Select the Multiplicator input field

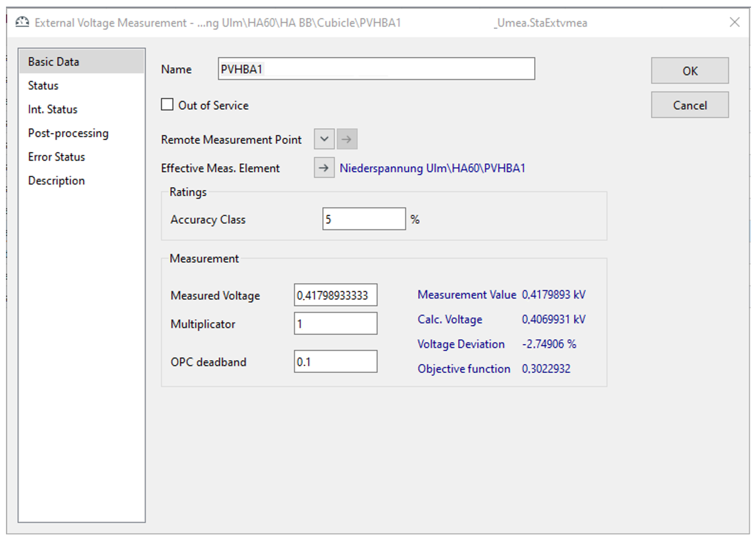[x=336, y=324]
